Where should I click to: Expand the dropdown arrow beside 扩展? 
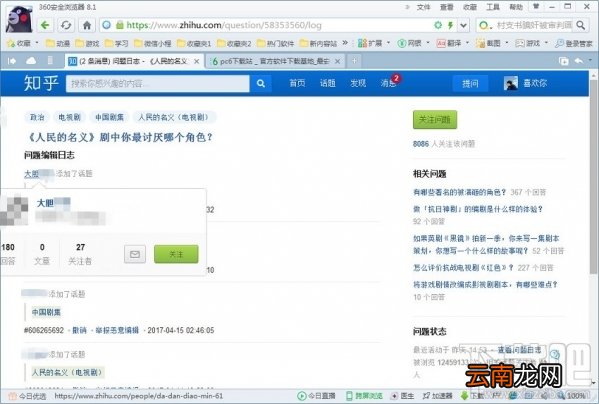(389, 43)
